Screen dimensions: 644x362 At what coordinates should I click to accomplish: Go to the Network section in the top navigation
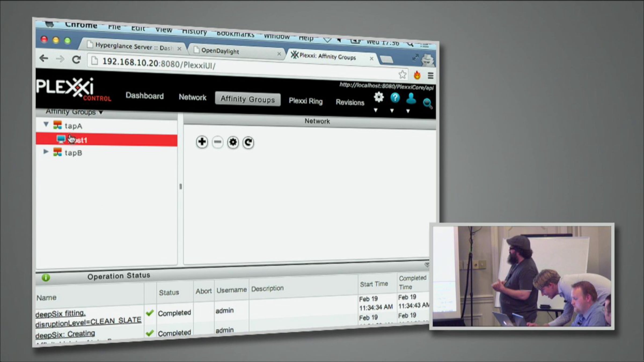coord(193,97)
